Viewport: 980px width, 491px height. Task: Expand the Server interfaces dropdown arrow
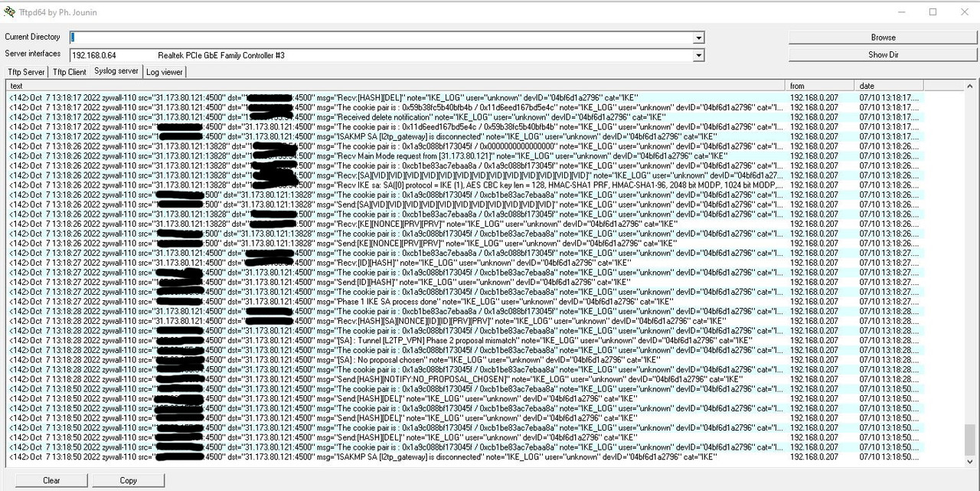pyautogui.click(x=698, y=55)
